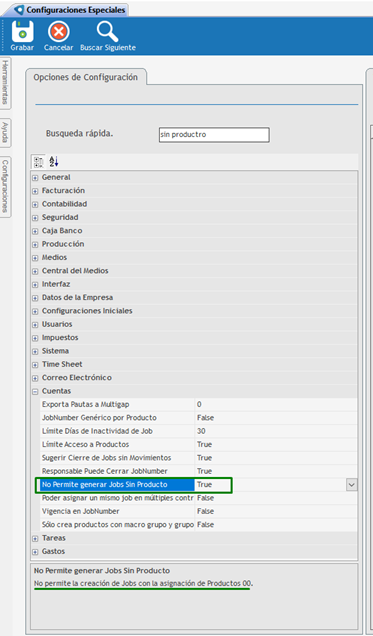Select No Permite generar Jobs Sin Producto row

199,485
